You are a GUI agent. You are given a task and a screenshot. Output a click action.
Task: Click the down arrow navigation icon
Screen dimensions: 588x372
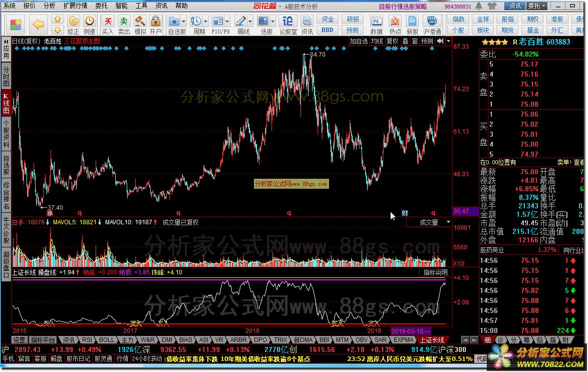click(58, 30)
